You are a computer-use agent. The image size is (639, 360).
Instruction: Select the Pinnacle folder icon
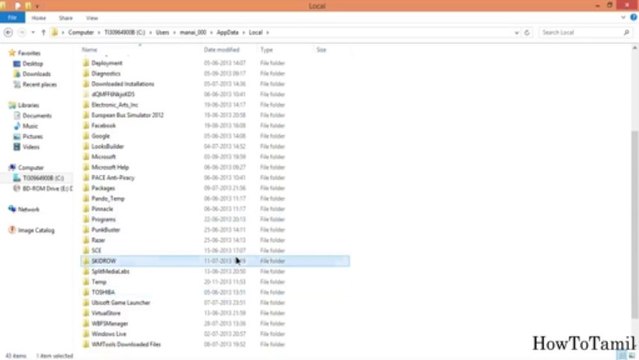86,209
